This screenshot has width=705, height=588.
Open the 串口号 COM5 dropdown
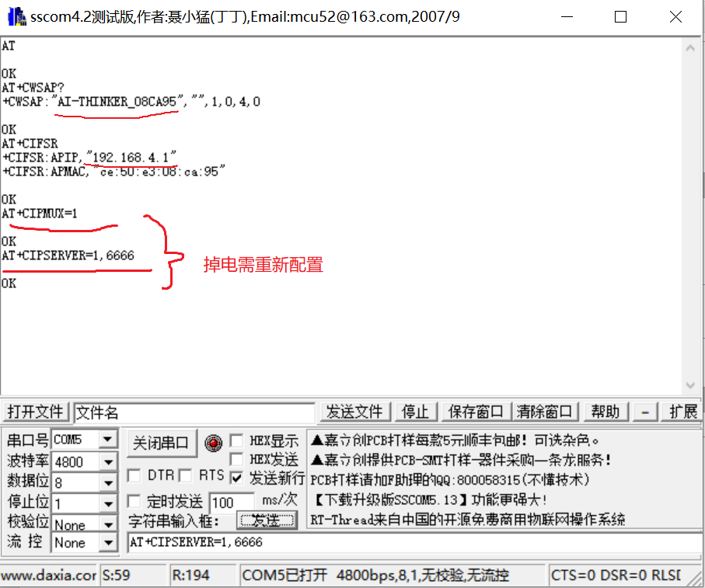tap(108, 439)
